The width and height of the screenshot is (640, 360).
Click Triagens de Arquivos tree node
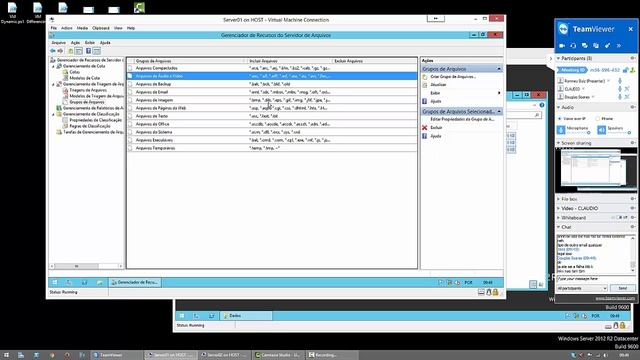(x=87, y=90)
